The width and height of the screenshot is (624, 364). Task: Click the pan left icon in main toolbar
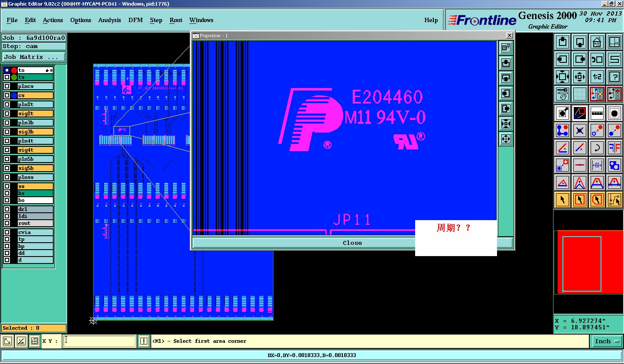pos(562,60)
